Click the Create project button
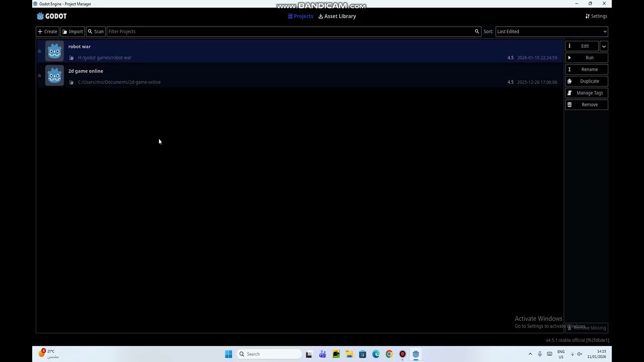Image resolution: width=644 pixels, height=362 pixels. point(48,32)
